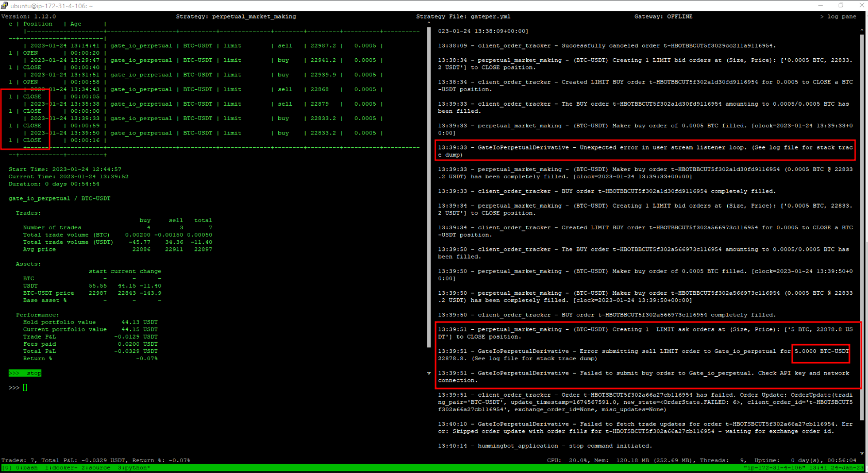Click 'Start Time: 2023-01-24 12:44:57' line

pyautogui.click(x=65, y=169)
